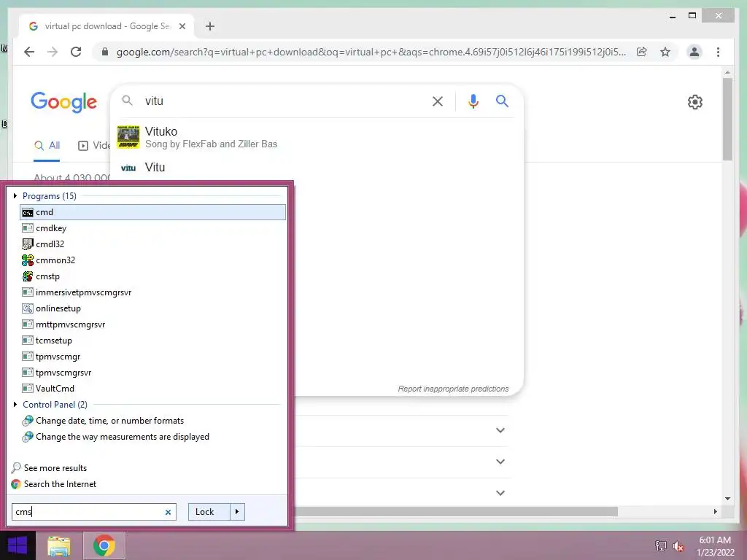The image size is (747, 560).
Task: View site information padlock icon
Action: [x=105, y=52]
